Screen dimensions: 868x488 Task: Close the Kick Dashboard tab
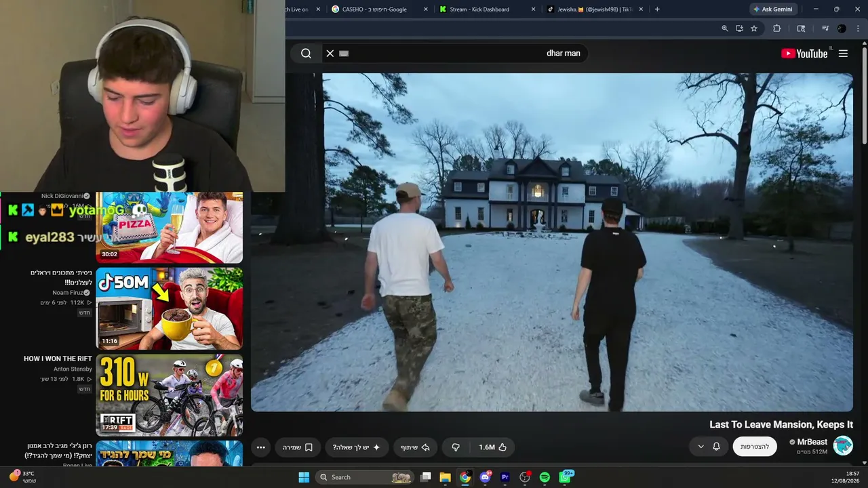click(533, 9)
